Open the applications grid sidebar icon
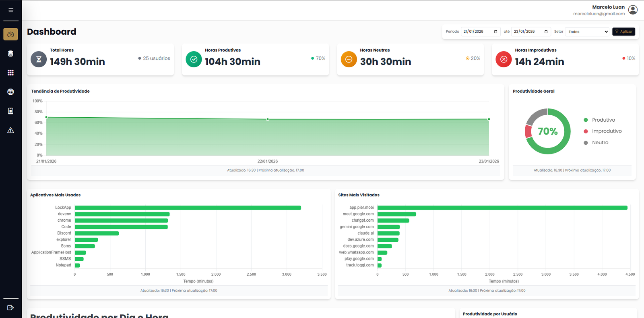Image resolution: width=644 pixels, height=318 pixels. [11, 73]
